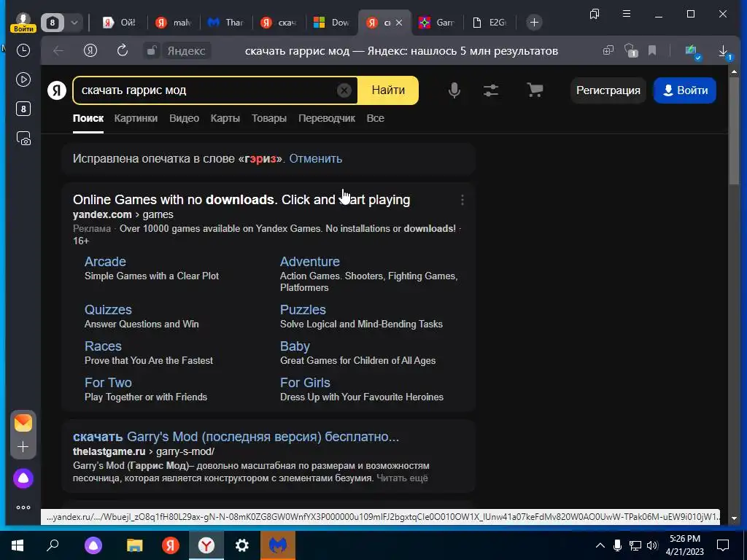Click the Найти search button

388,90
